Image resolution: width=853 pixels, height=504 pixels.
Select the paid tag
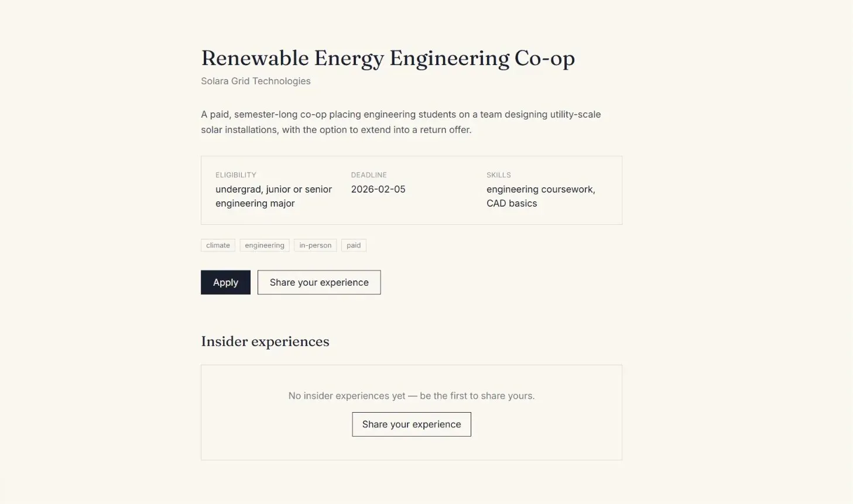coord(354,245)
